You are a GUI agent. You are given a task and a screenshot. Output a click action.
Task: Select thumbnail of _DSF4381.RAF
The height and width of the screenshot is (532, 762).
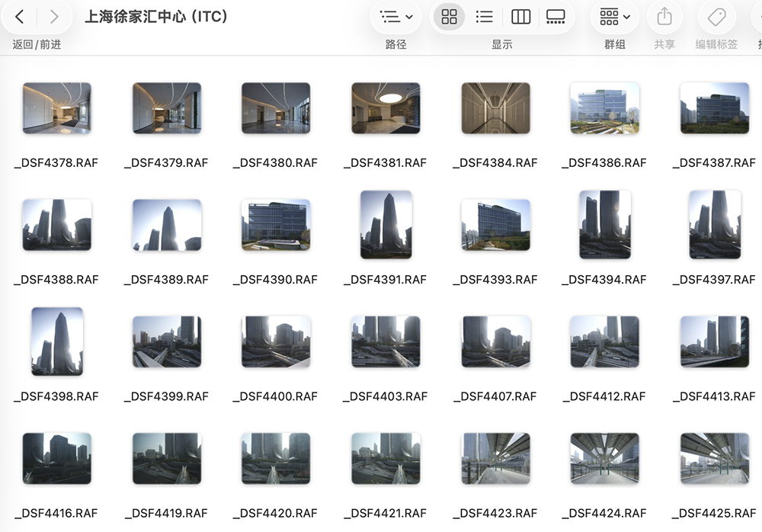[386, 108]
